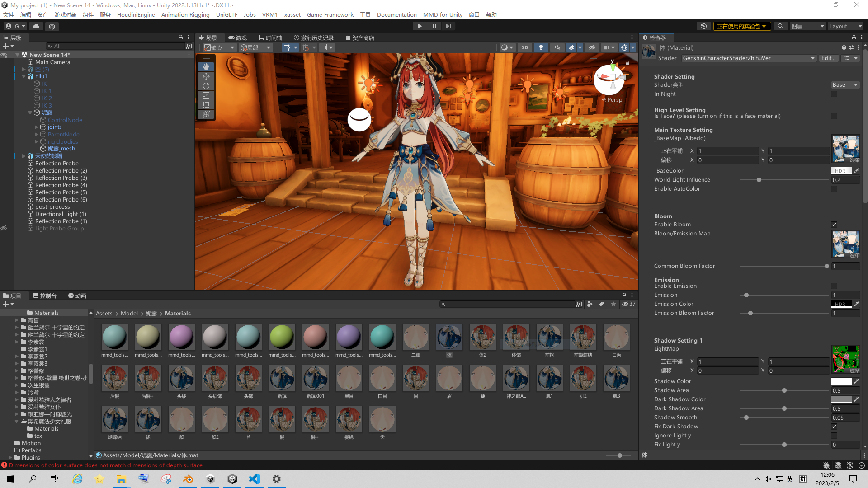
Task: Open the Shader dropdown GenshinCharacterShaderZhihuVer
Action: point(749,58)
